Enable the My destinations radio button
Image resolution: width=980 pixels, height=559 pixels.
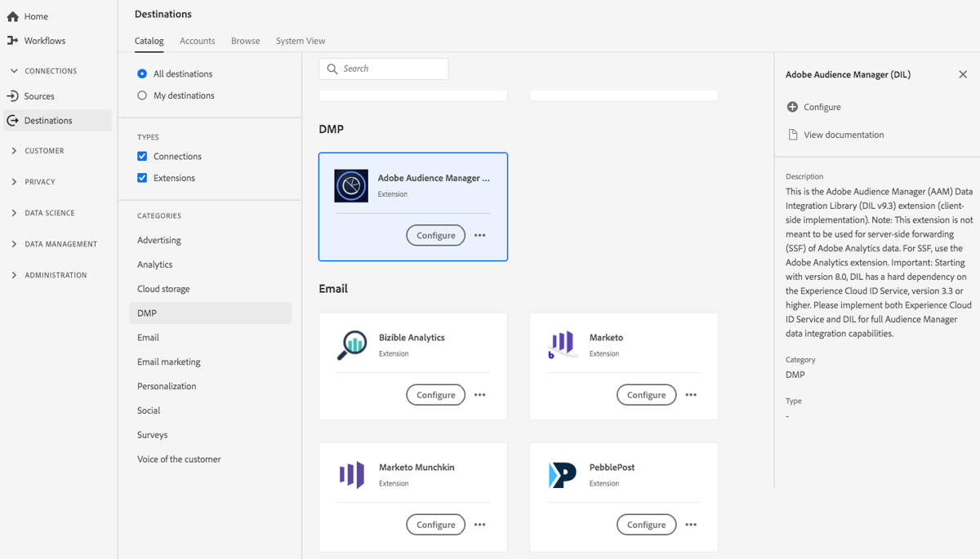click(144, 95)
